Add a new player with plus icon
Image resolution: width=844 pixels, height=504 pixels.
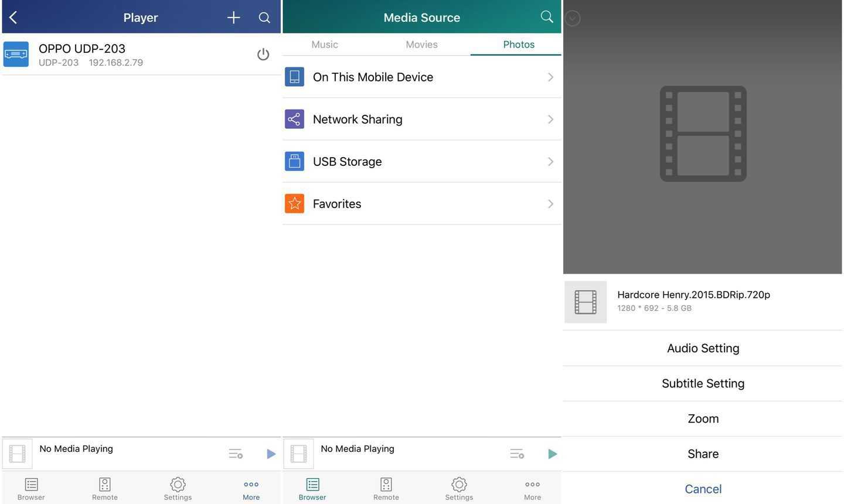tap(233, 18)
